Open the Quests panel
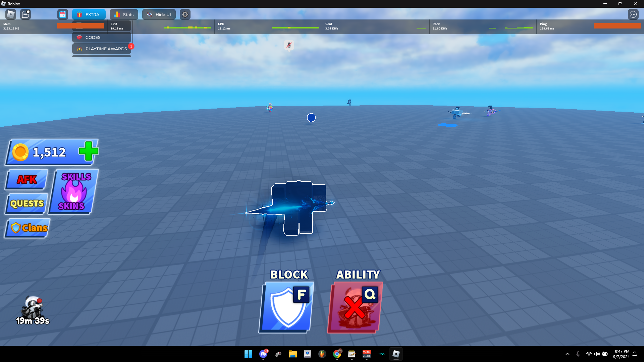This screenshot has width=644, height=362. pos(27,203)
